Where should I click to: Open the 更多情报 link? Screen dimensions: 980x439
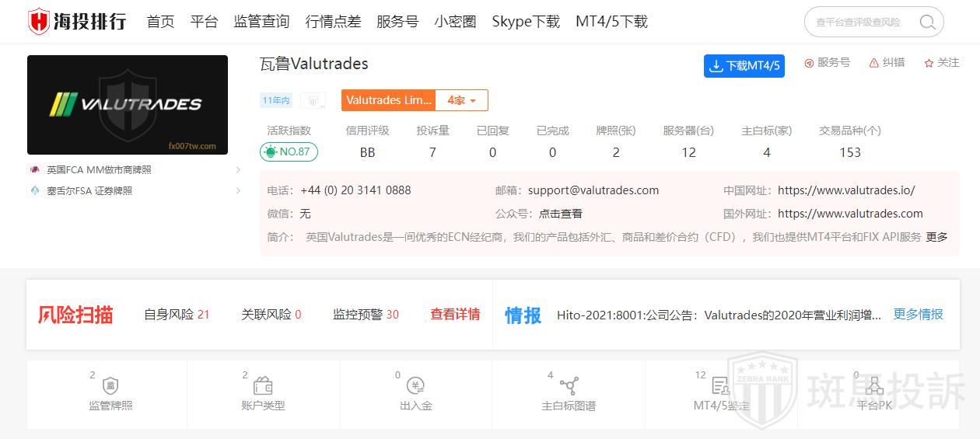918,315
